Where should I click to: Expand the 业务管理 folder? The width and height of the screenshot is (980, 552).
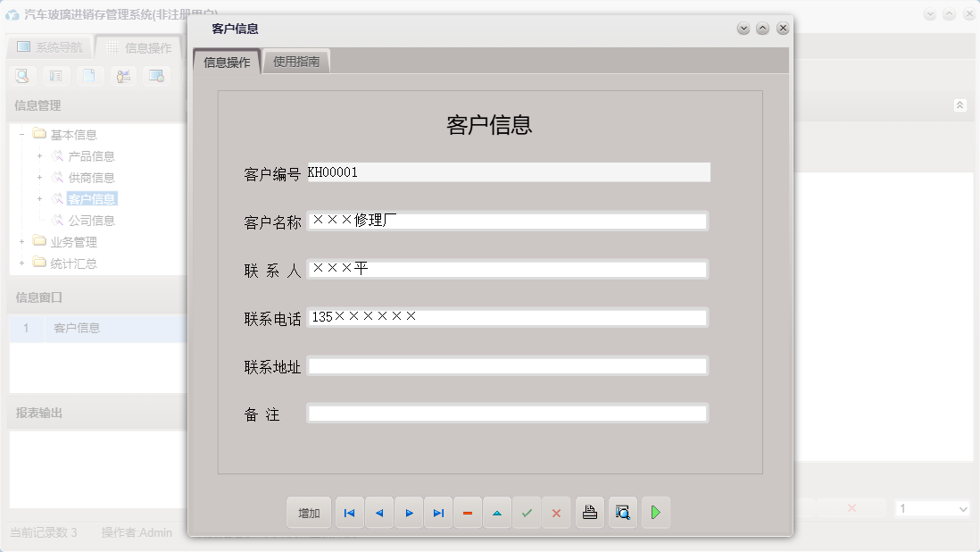pos(21,241)
